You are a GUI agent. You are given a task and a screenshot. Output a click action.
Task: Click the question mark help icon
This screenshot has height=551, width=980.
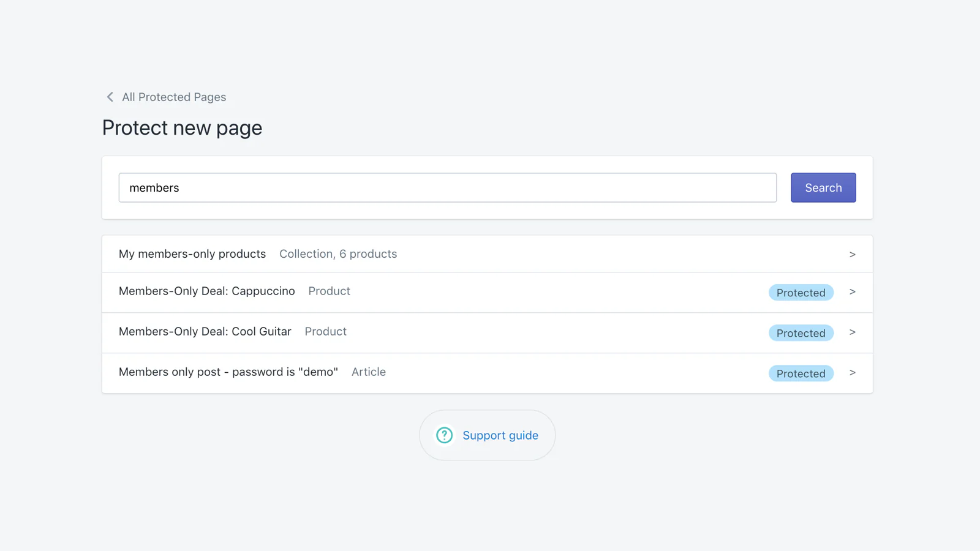point(444,435)
